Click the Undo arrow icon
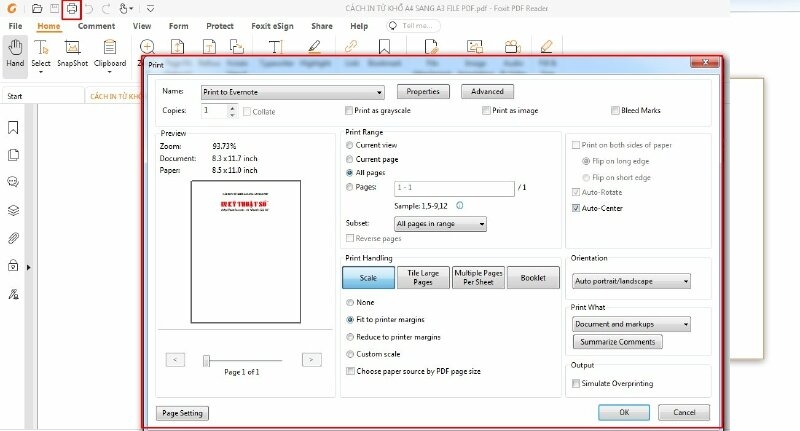Image resolution: width=800 pixels, height=431 pixels. (x=89, y=9)
